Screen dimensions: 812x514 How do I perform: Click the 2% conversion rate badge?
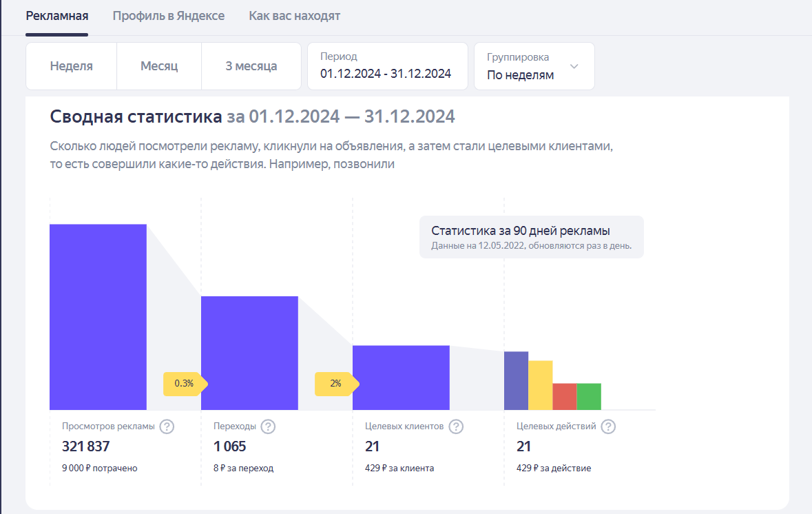click(x=335, y=384)
